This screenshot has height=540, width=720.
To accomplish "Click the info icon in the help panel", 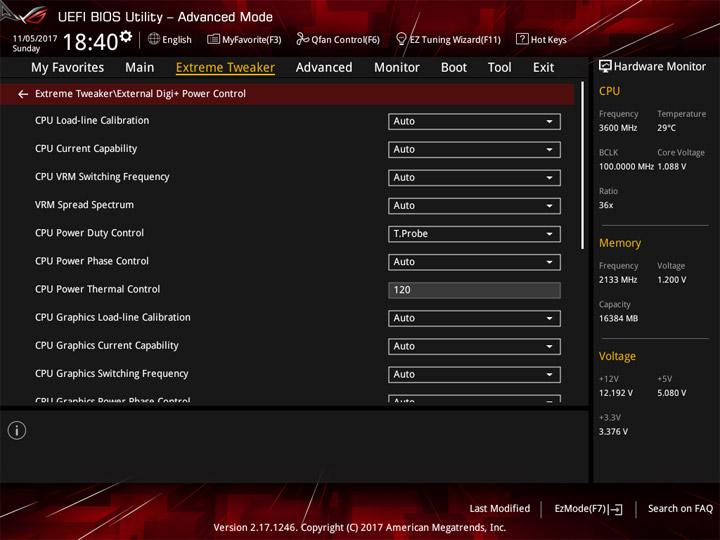I will [17, 431].
